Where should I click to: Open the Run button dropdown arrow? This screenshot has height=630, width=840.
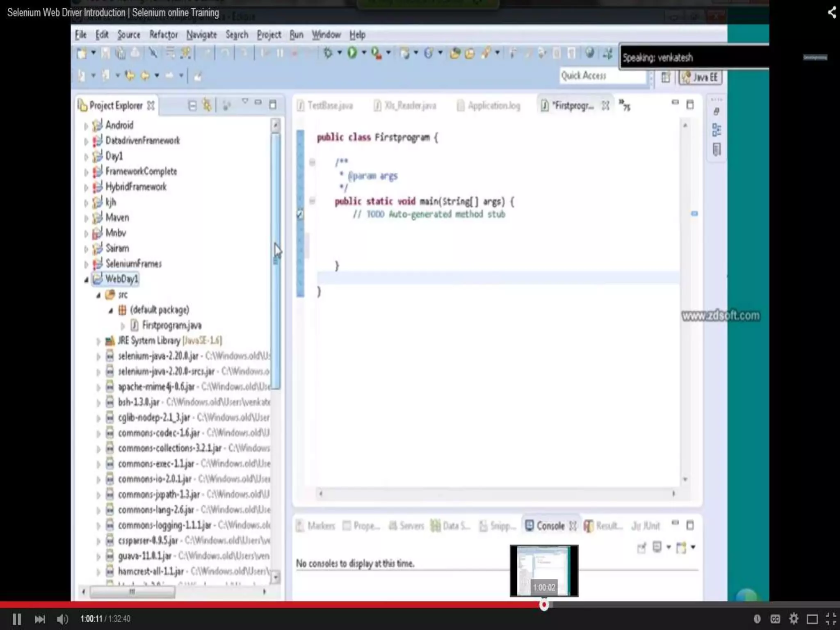(363, 52)
